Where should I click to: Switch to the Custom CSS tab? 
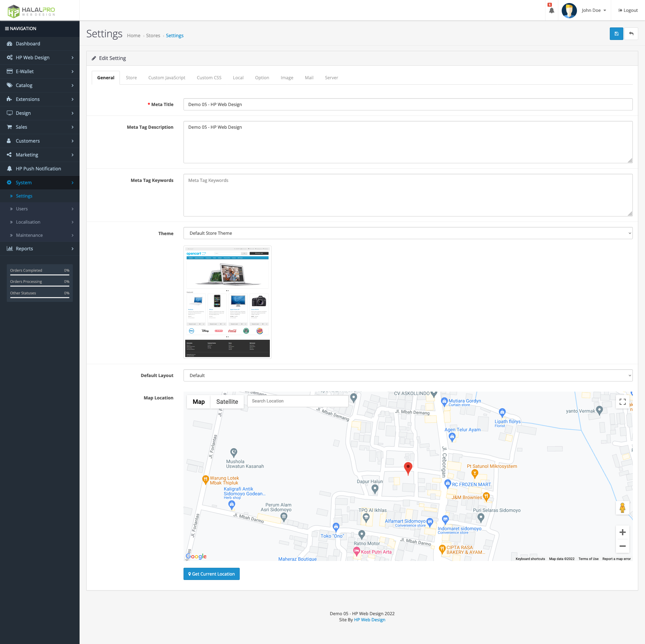209,78
